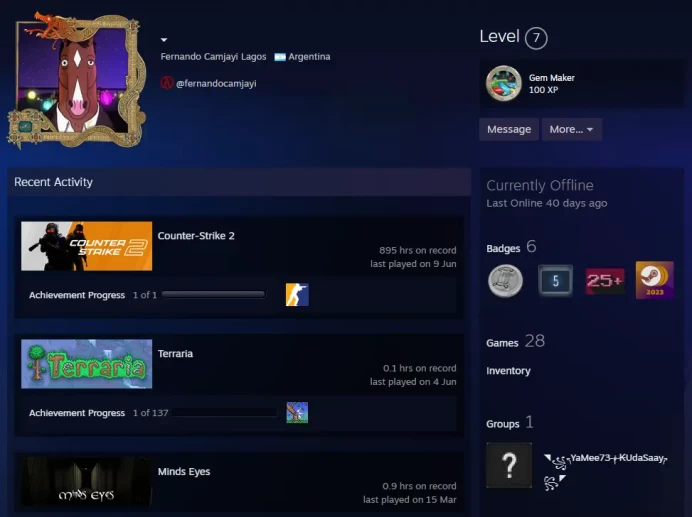Screen dimensions: 692x517
Task: Click the 5 years of service badge
Action: tap(555, 280)
